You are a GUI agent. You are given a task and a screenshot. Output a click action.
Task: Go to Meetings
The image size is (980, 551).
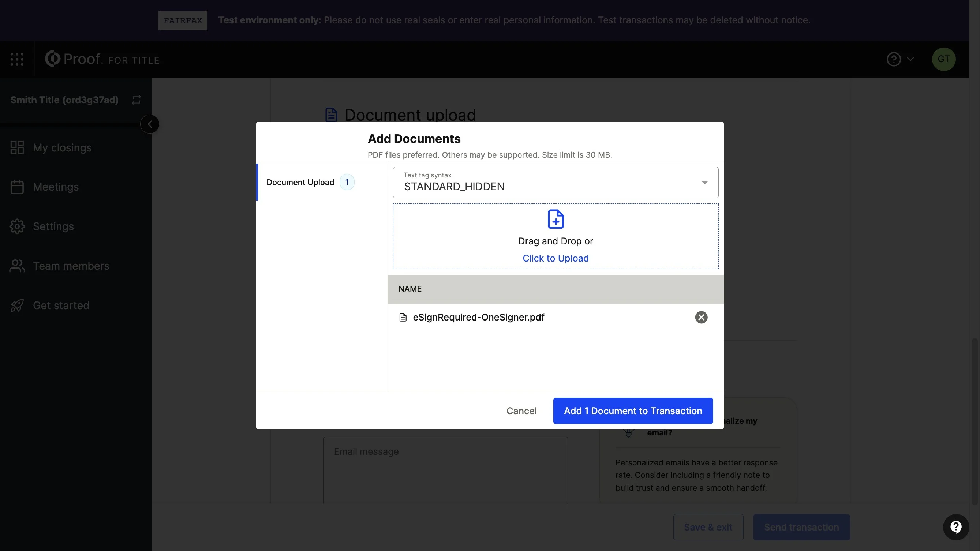pos(56,187)
